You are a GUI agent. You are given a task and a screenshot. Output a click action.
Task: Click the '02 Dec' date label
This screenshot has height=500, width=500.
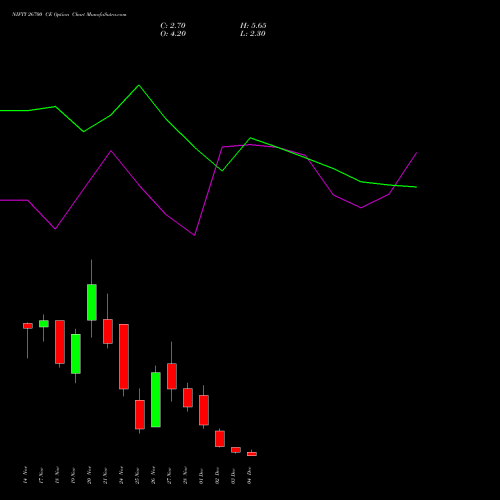(x=218, y=475)
